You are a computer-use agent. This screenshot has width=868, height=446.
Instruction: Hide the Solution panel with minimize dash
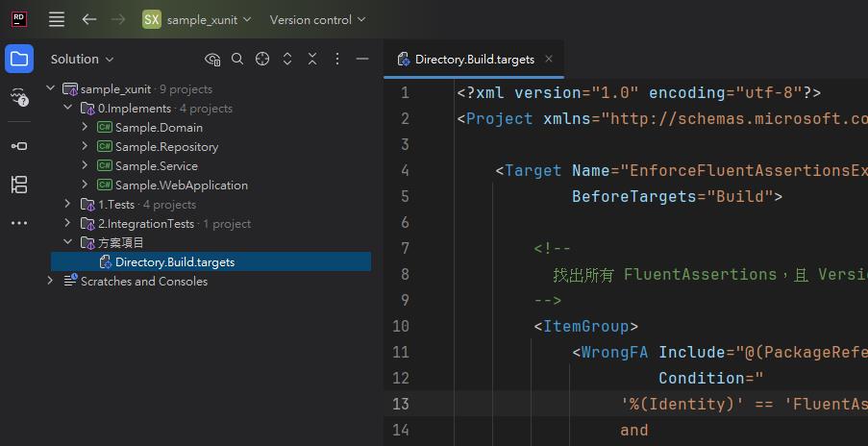(362, 60)
